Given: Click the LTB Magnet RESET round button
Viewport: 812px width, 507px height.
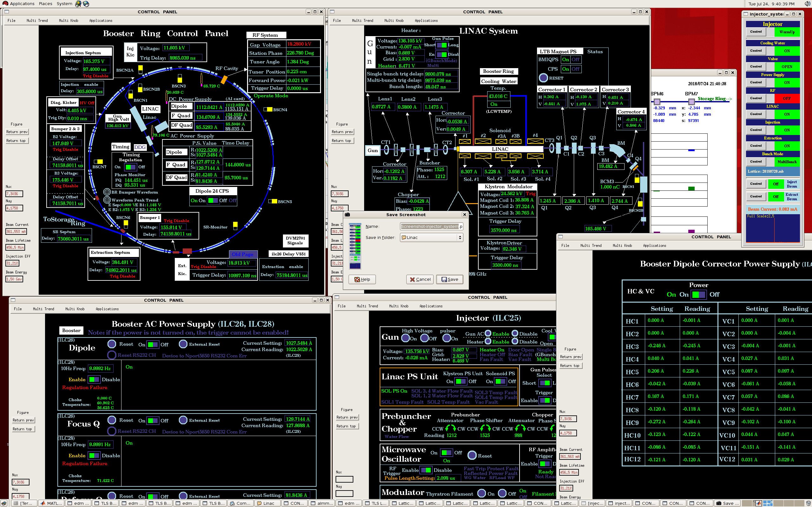Looking at the screenshot, I should (x=543, y=78).
